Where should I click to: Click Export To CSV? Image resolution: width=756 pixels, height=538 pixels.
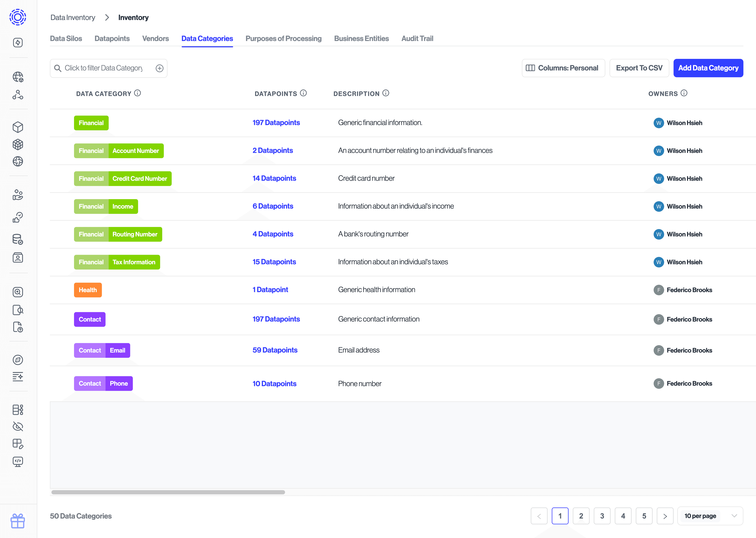click(x=639, y=68)
